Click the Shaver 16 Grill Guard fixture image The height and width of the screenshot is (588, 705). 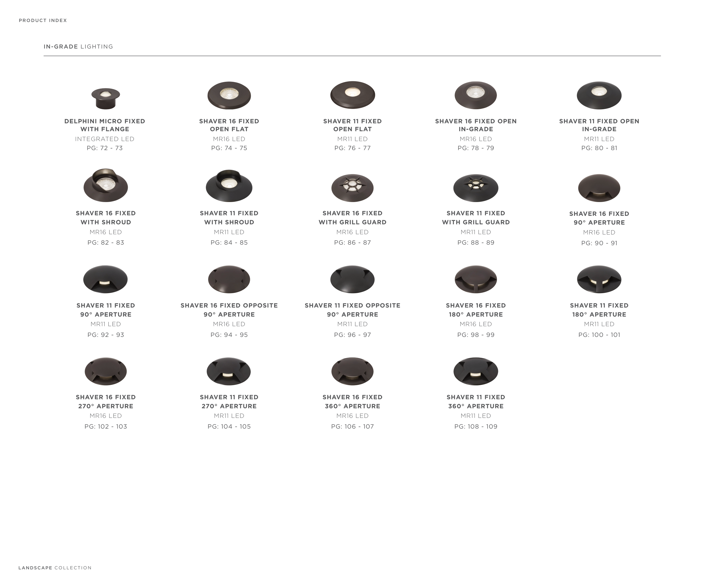point(352,188)
